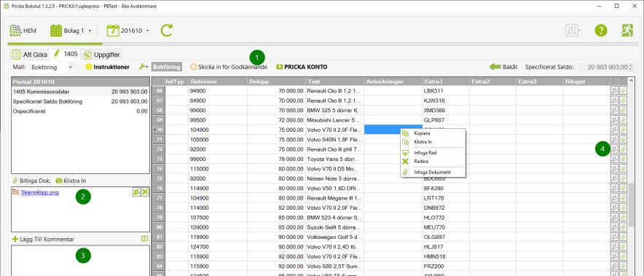Click the Anteckningar column header
The image size is (644, 276).
tap(393, 82)
